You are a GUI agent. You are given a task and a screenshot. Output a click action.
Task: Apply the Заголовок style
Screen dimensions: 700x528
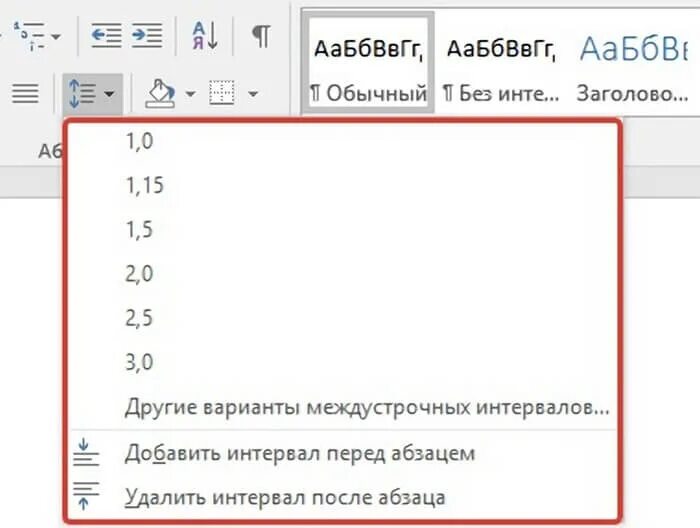633,62
